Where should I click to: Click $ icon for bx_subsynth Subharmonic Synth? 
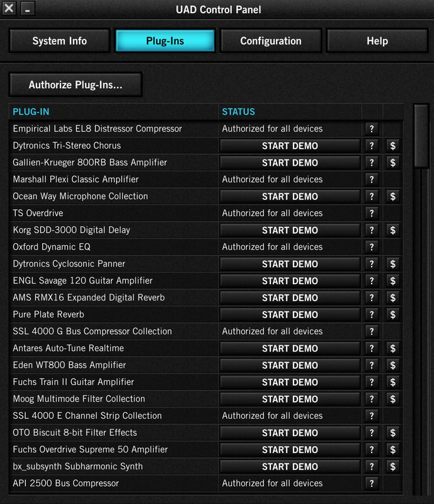[393, 466]
